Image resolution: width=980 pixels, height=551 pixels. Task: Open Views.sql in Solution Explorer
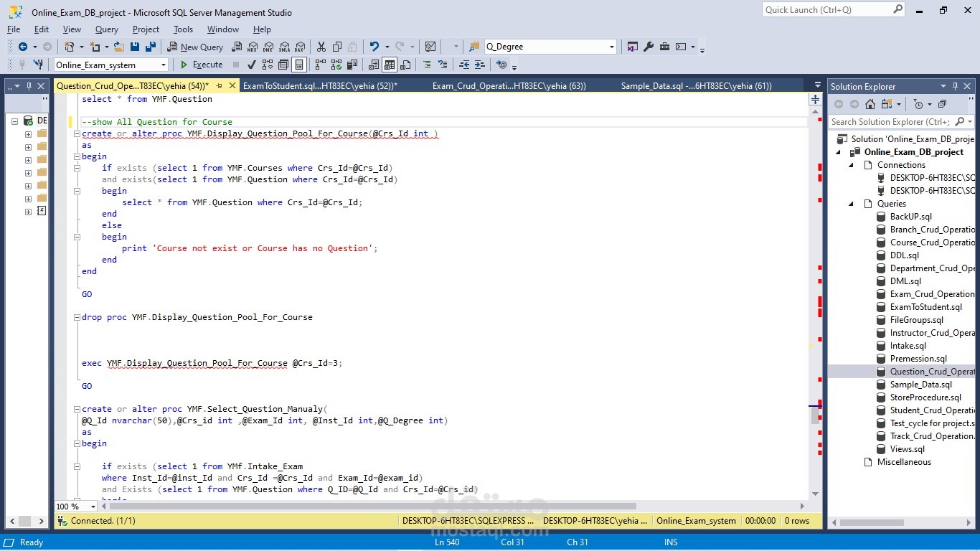click(907, 449)
